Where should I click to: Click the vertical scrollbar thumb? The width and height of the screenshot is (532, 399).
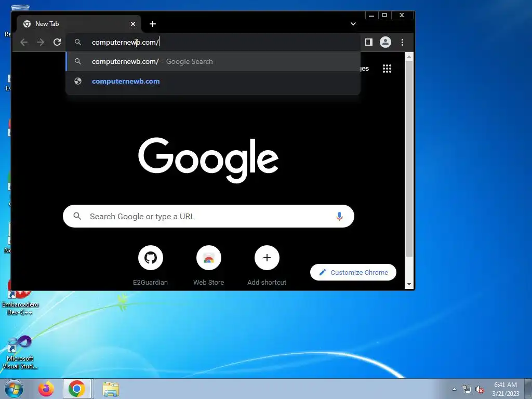point(409,159)
